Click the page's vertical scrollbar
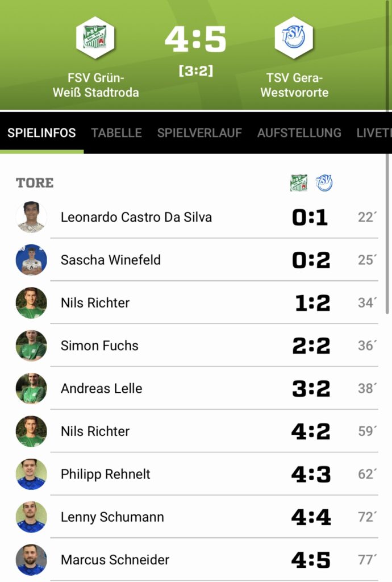 coord(388,256)
